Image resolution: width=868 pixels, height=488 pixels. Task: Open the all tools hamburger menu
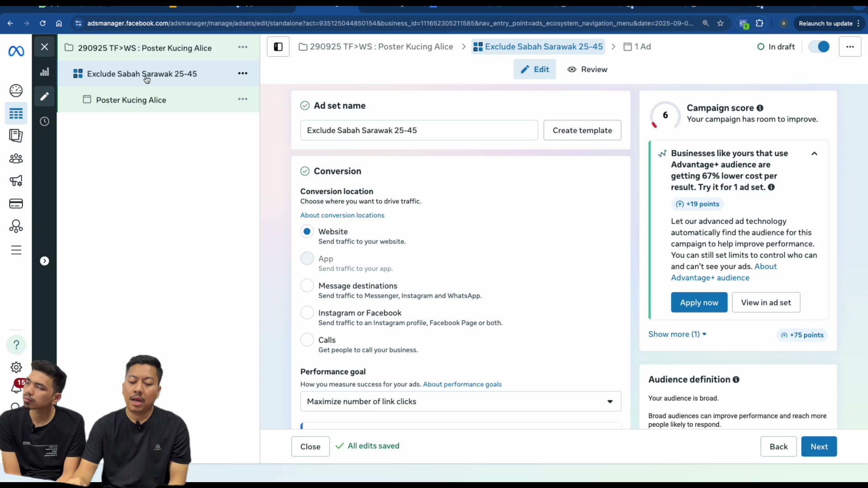point(16,250)
